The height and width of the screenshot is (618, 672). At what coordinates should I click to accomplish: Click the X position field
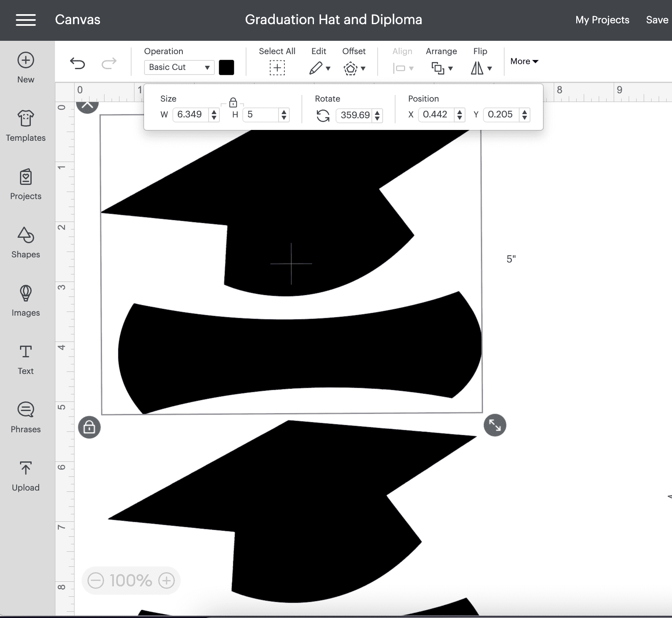point(436,115)
